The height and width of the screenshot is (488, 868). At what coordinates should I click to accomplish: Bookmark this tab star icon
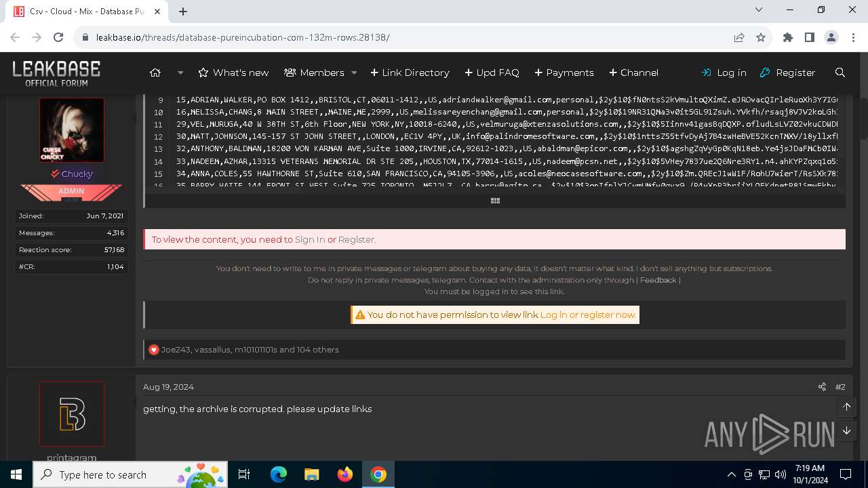coord(761,37)
